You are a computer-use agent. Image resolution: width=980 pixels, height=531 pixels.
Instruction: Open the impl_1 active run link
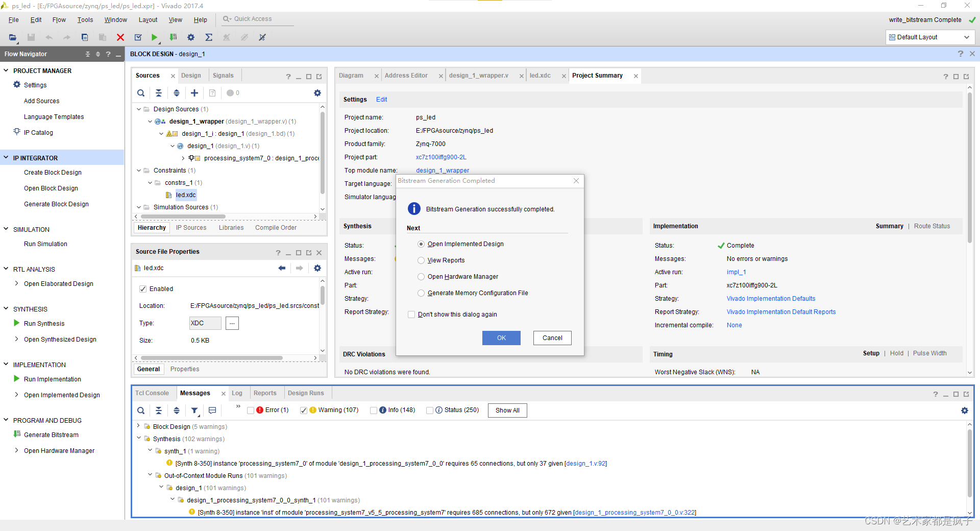tap(737, 272)
